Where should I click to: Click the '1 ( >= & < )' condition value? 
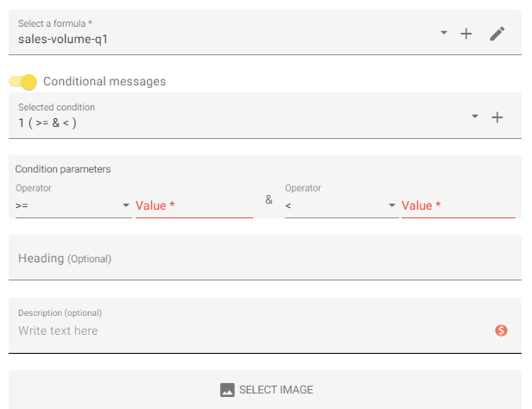pos(47,123)
